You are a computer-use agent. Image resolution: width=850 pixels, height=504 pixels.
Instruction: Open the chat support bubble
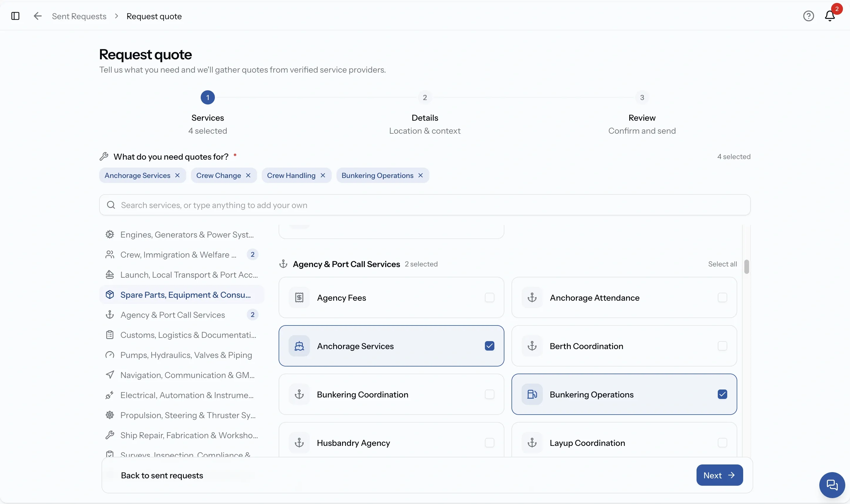(832, 485)
